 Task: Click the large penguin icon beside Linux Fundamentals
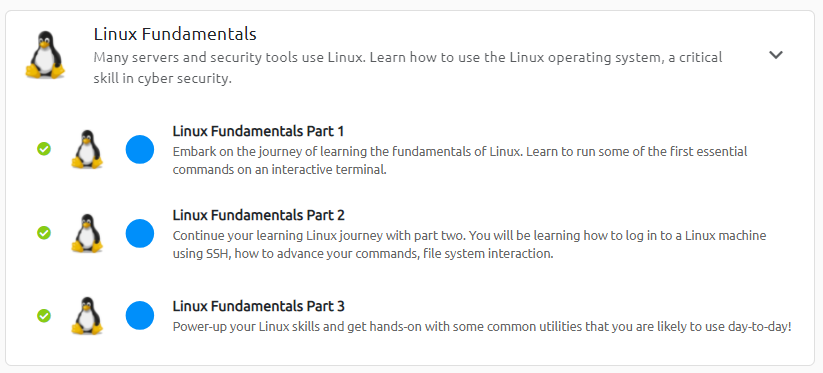pos(45,55)
